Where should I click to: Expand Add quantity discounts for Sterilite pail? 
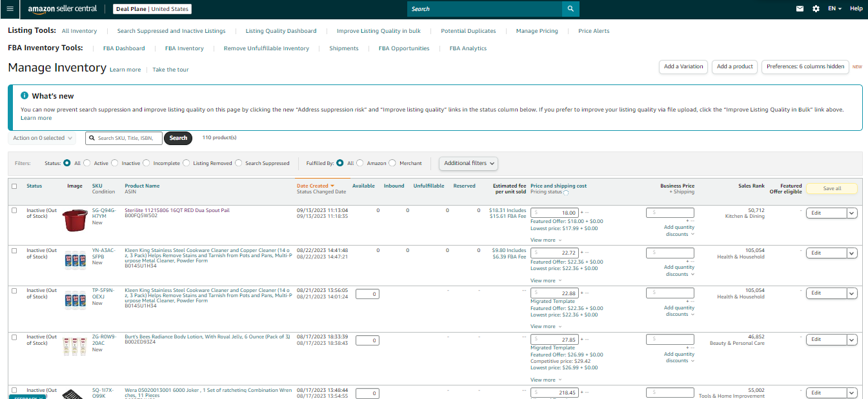[x=679, y=230]
